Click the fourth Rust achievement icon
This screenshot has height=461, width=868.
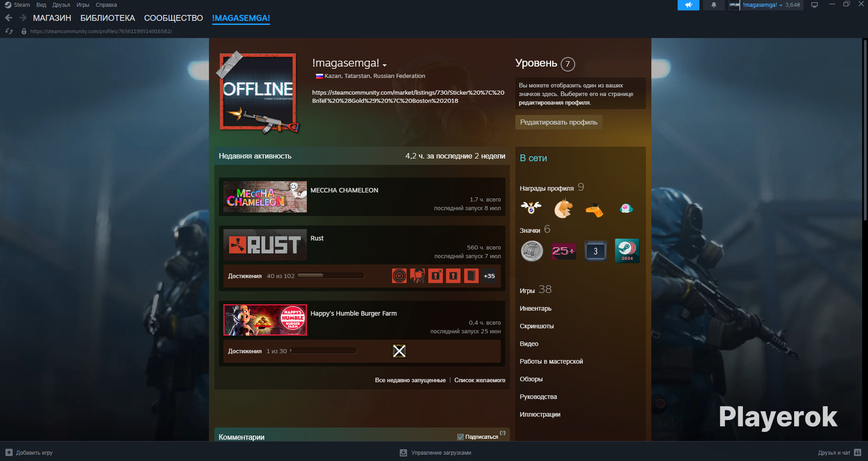(453, 276)
